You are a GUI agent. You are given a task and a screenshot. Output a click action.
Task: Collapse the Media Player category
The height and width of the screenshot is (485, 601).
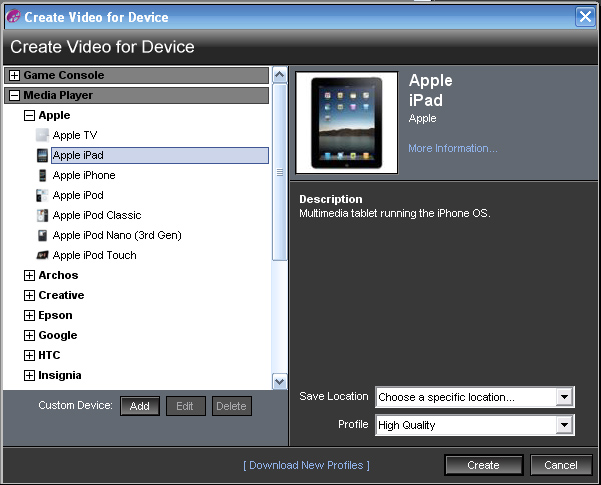tap(14, 95)
